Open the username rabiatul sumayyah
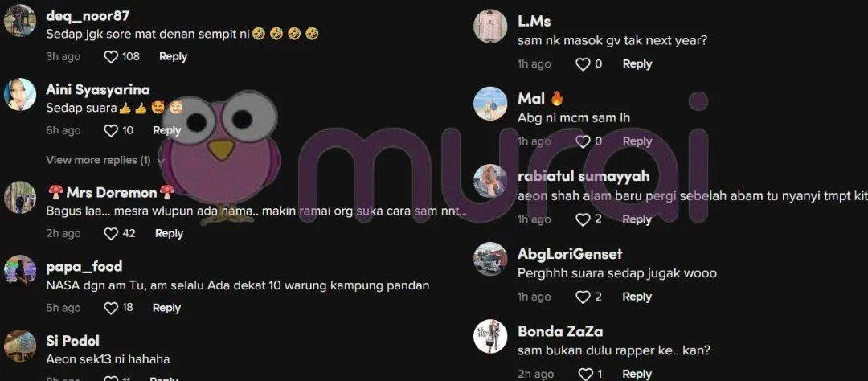 point(584,177)
